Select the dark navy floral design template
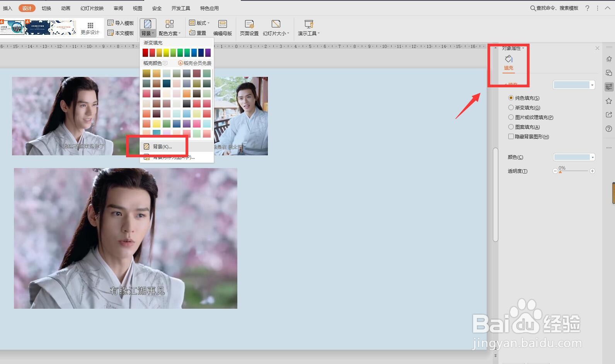 click(37, 27)
